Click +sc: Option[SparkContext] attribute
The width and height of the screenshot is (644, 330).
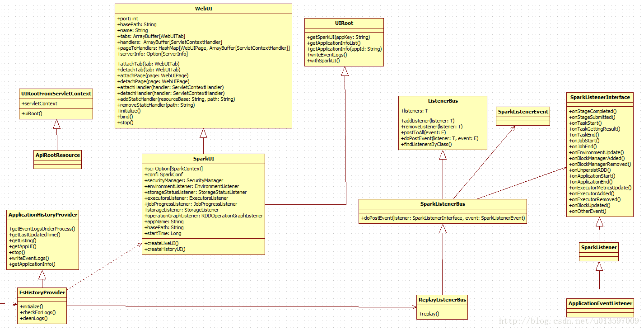(173, 169)
